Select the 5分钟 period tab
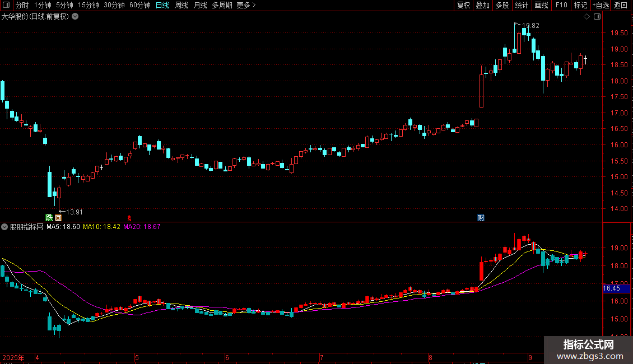 64,5
